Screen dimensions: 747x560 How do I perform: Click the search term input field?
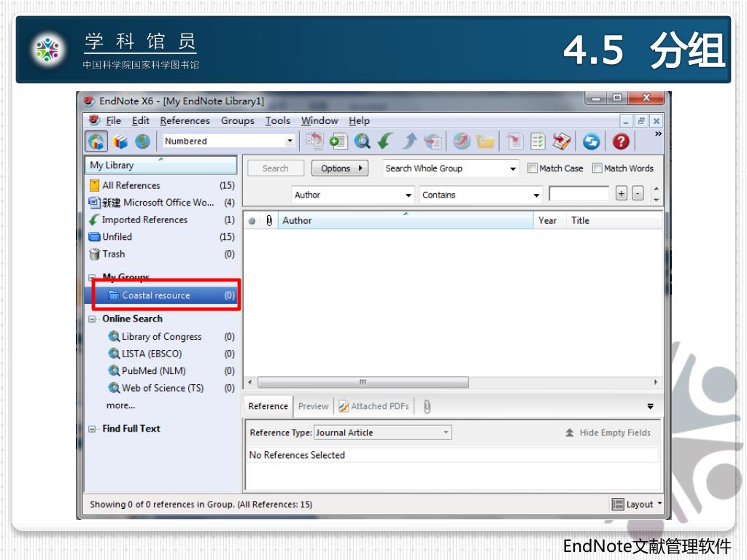tap(578, 193)
